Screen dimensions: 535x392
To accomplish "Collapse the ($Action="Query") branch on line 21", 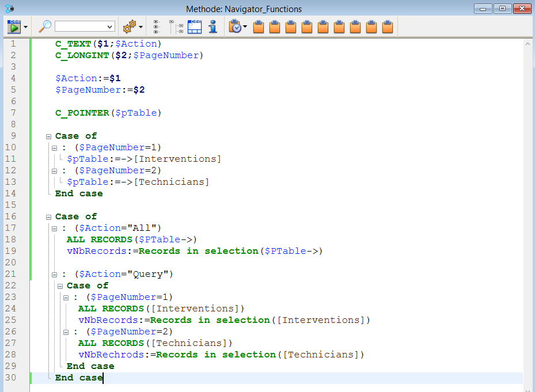I will pyautogui.click(x=54, y=275).
